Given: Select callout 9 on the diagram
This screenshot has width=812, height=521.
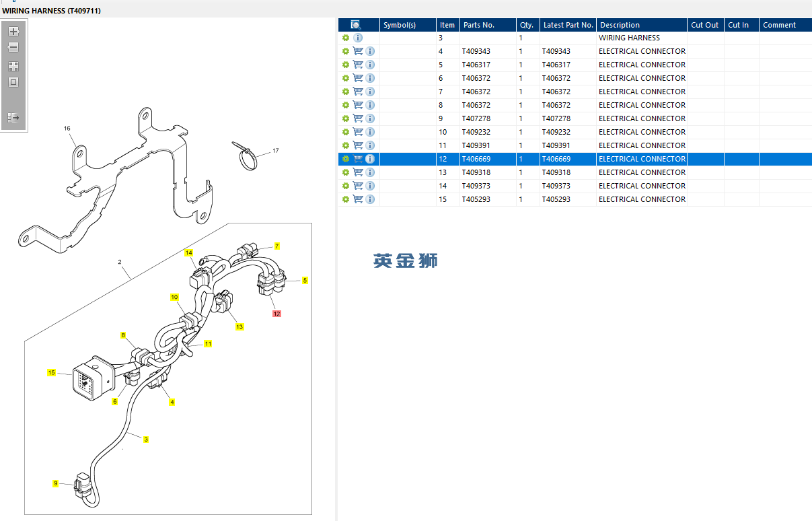Looking at the screenshot, I should [x=56, y=483].
